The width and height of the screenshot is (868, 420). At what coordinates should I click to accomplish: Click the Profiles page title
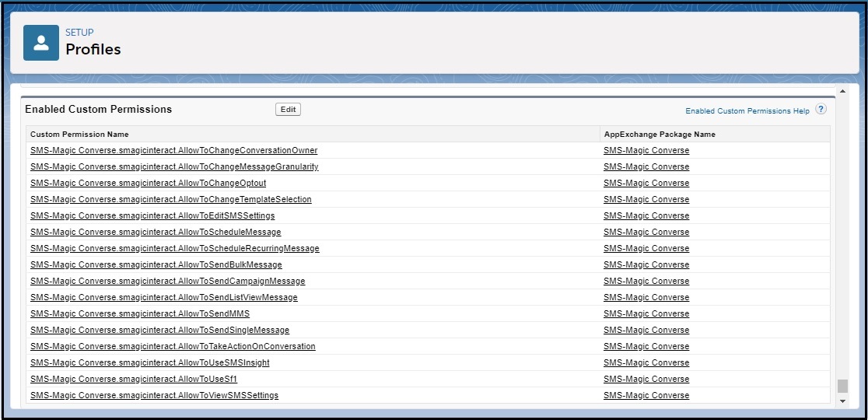point(93,49)
